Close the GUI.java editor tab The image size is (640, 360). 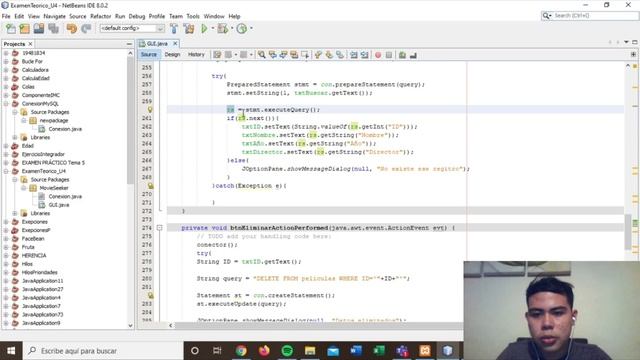tap(175, 43)
